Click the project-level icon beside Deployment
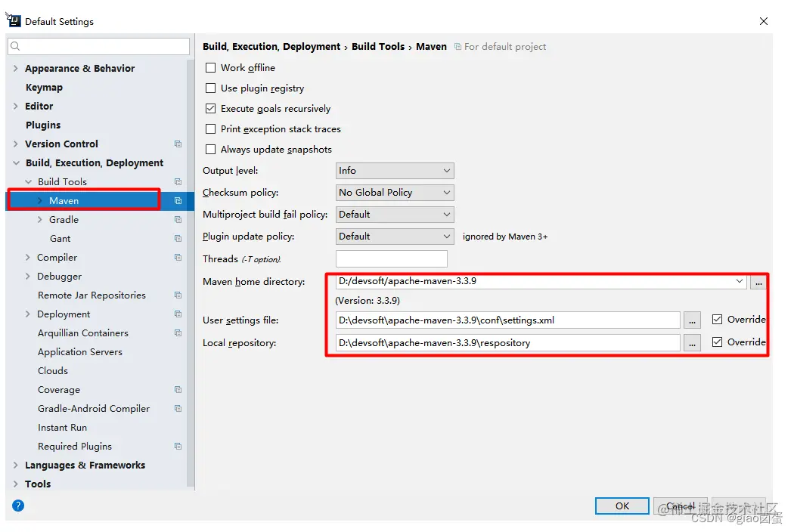Viewport: 794px width, 532px height. click(x=178, y=314)
